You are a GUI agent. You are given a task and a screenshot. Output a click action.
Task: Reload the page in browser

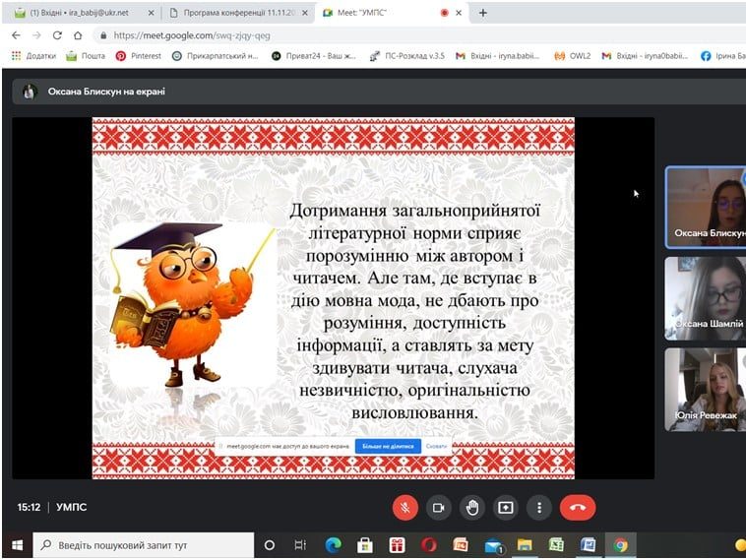[57, 35]
